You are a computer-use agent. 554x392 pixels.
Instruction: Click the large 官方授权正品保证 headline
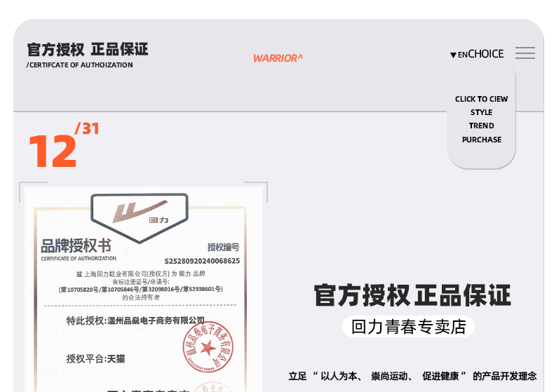412,295
